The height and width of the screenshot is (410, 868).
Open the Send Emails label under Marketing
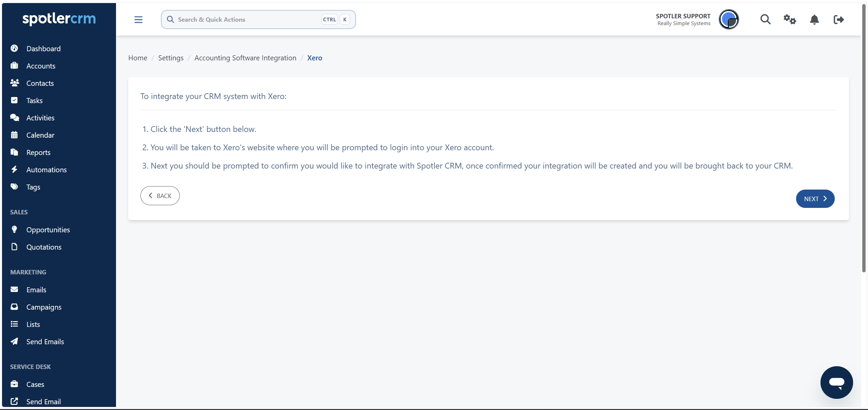click(x=45, y=341)
